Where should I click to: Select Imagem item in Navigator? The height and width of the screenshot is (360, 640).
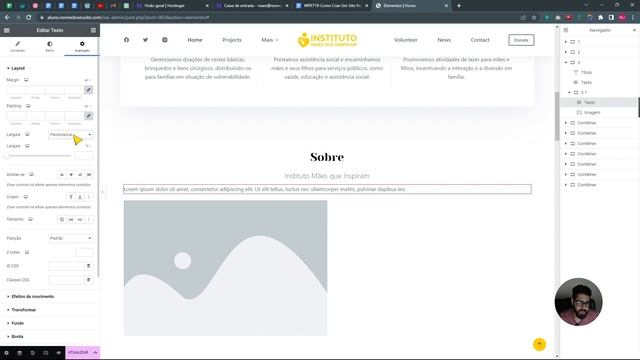(591, 112)
